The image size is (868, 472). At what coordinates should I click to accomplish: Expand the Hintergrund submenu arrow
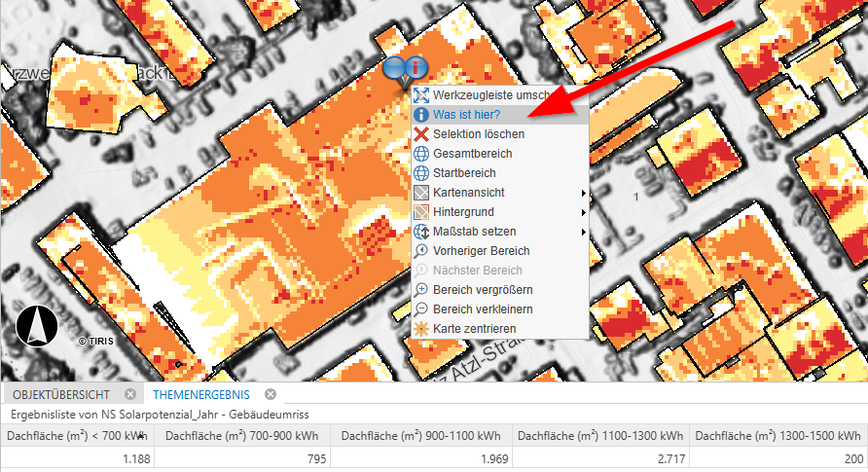(583, 212)
